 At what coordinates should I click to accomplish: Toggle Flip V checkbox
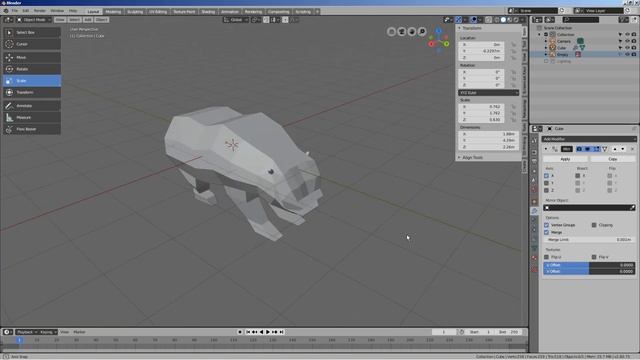pos(594,257)
